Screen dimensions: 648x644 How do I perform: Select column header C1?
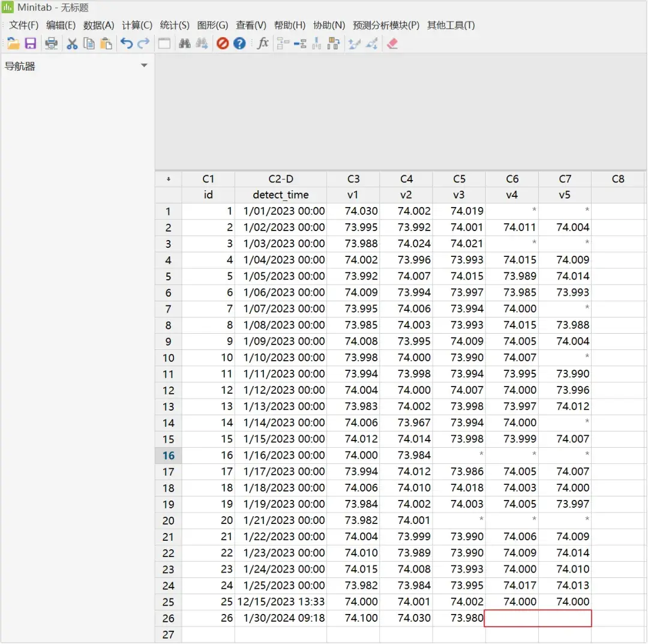[x=208, y=179]
